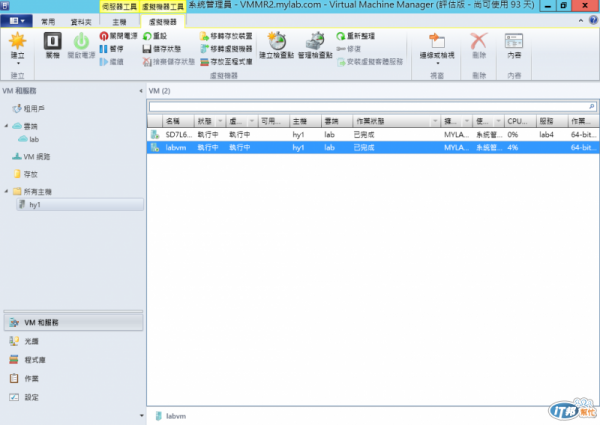The width and height of the screenshot is (600, 425).
Task: Click 安裝虛擬客體服務 install guest services
Action: [370, 62]
